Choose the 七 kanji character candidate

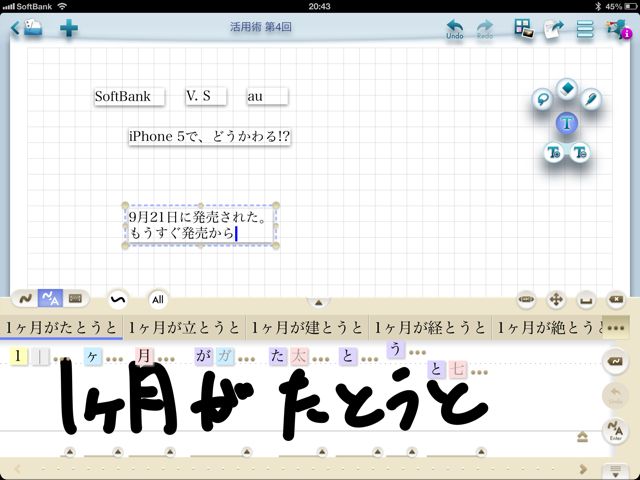pyautogui.click(x=457, y=369)
